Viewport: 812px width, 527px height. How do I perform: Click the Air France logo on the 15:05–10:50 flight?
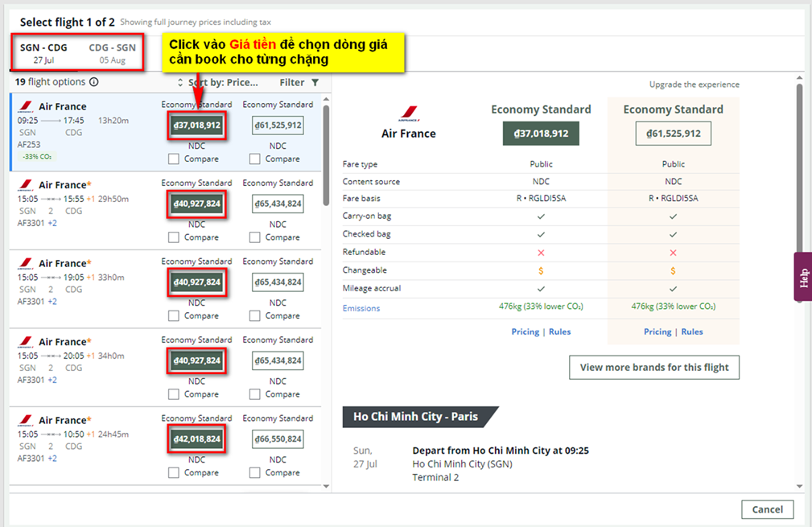click(26, 420)
